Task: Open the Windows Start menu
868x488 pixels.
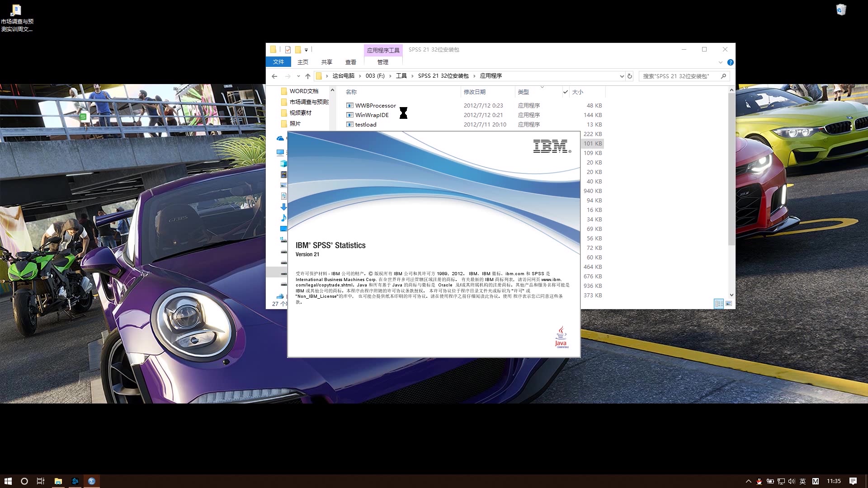Action: pyautogui.click(x=8, y=481)
